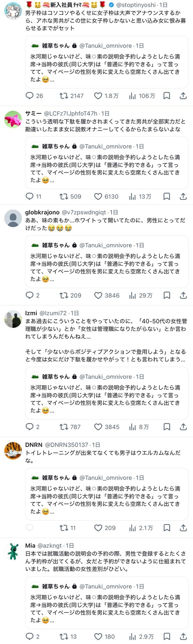Screen dimensions: 193x644
Task: Bookmark Mia's post
Action: tap(167, 637)
